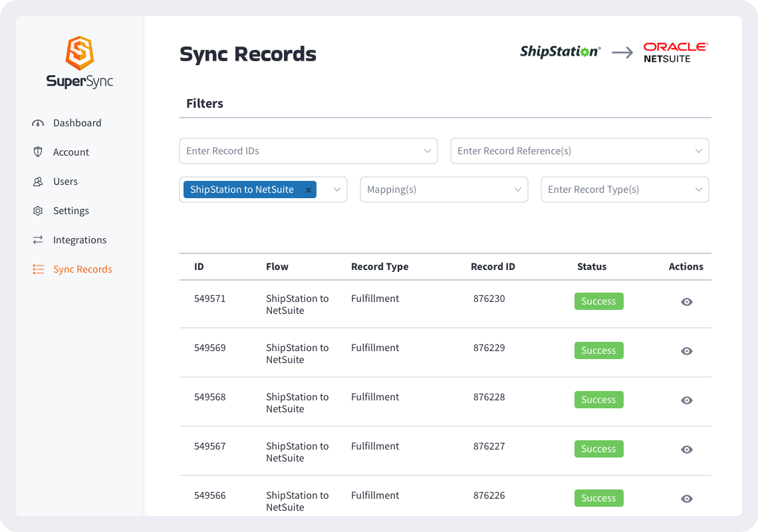
Task: Open the Enter Record IDs dropdown arrow
Action: [x=428, y=151]
